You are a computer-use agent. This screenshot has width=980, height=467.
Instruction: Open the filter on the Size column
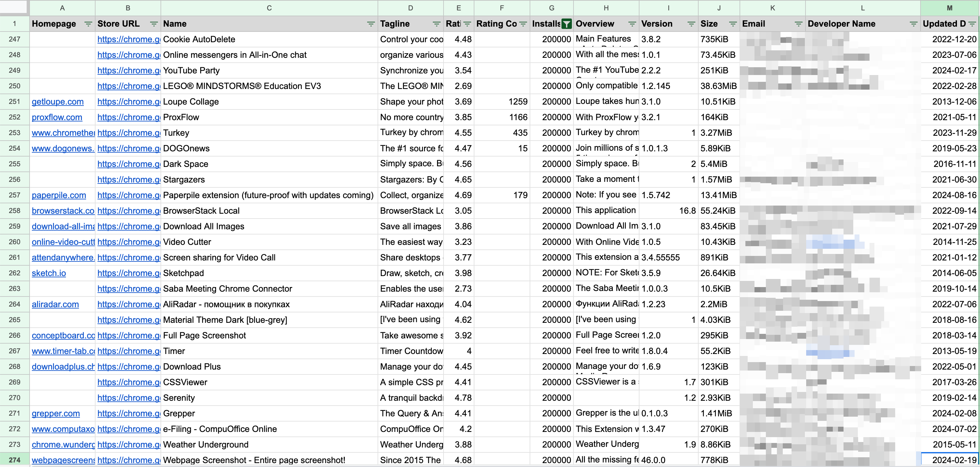coord(732,24)
